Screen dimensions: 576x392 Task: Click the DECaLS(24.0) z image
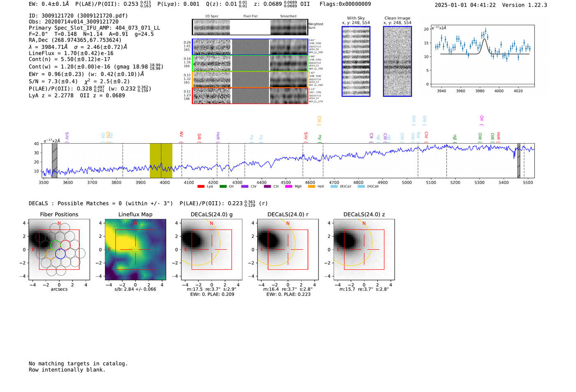pyautogui.click(x=364, y=249)
